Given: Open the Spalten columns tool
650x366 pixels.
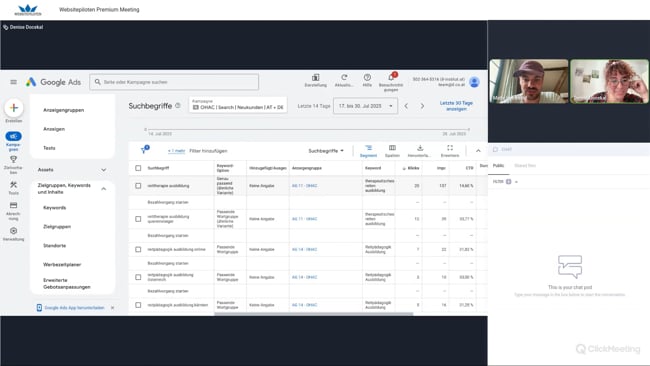Looking at the screenshot, I should coord(392,151).
